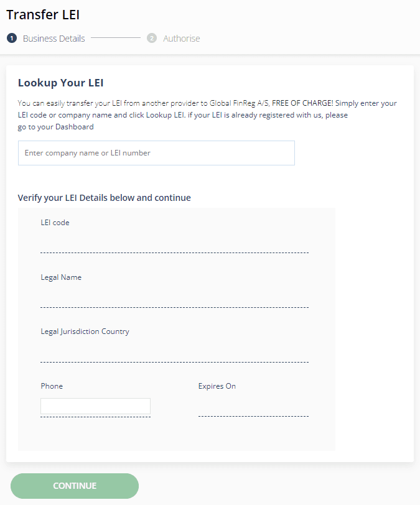The image size is (420, 505).
Task: Click the Phone input box
Action: 95,406
